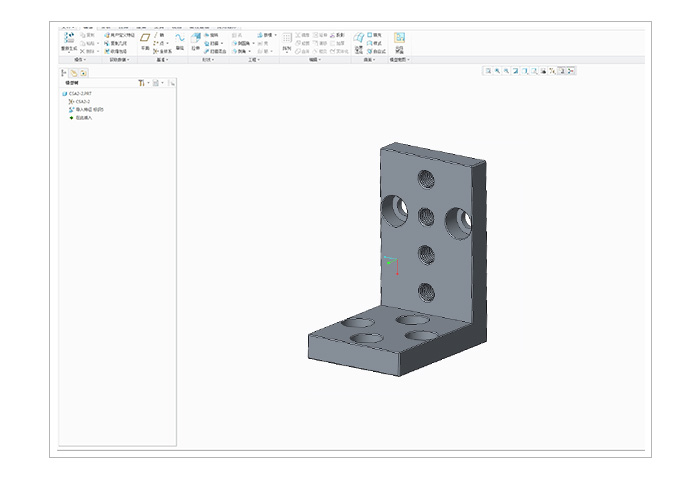Toggle spin center display in graphics toolbar
This screenshot has width=700, height=478.
coord(571,72)
